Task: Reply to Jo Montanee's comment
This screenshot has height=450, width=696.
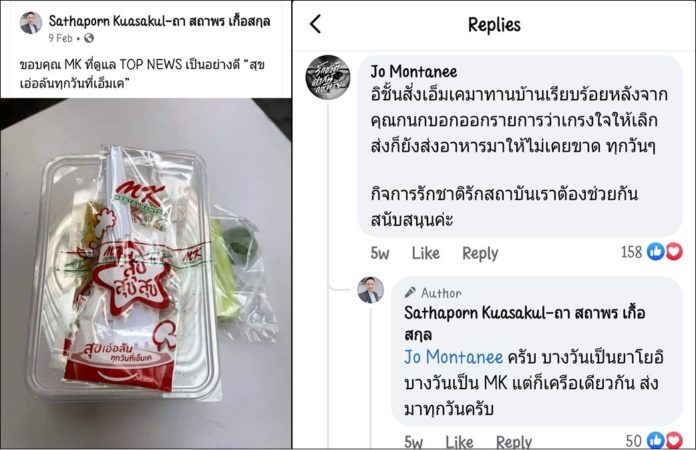Action: click(x=480, y=253)
